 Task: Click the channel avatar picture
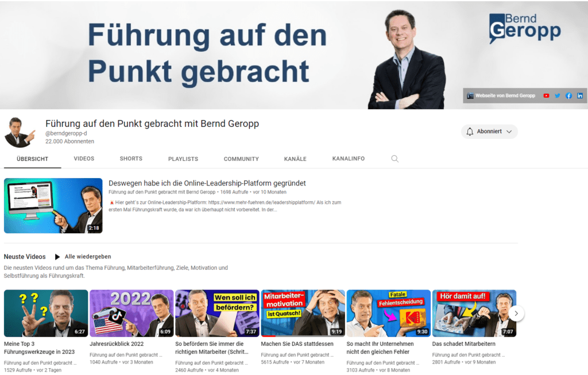coord(20,132)
